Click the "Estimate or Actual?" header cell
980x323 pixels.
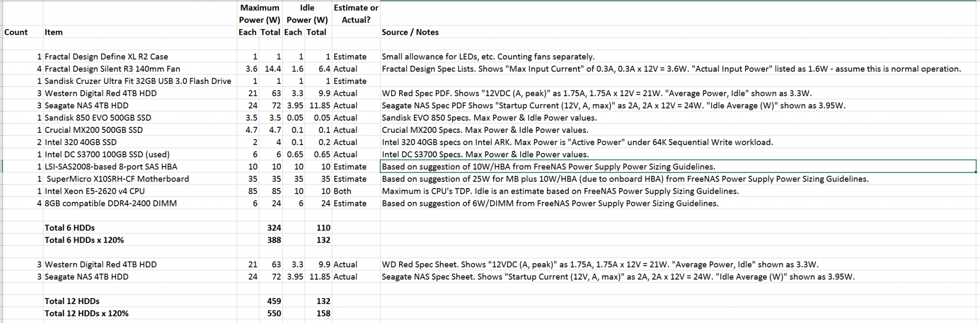pyautogui.click(x=356, y=14)
